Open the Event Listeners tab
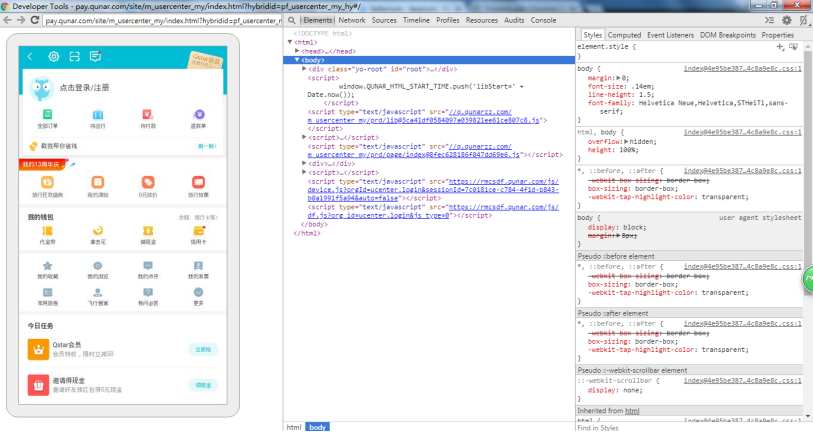Viewport: 813px width, 432px height. (670, 35)
